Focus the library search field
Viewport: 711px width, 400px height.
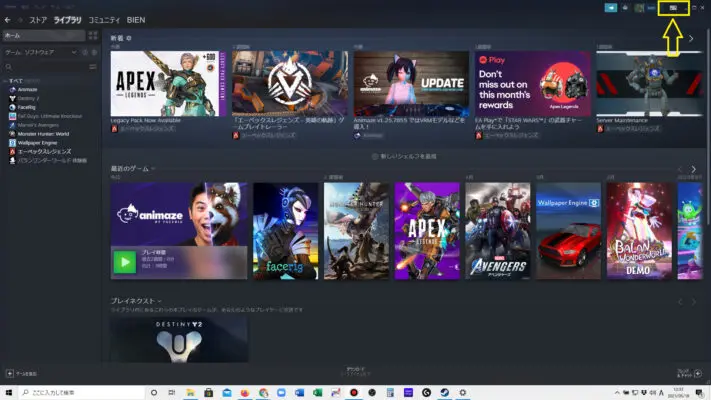(x=45, y=67)
